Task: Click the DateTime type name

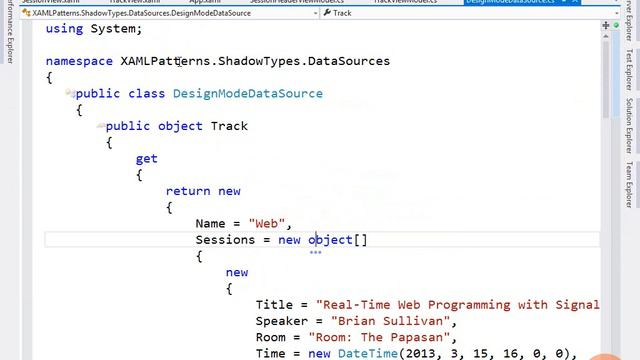Action: 368,353
